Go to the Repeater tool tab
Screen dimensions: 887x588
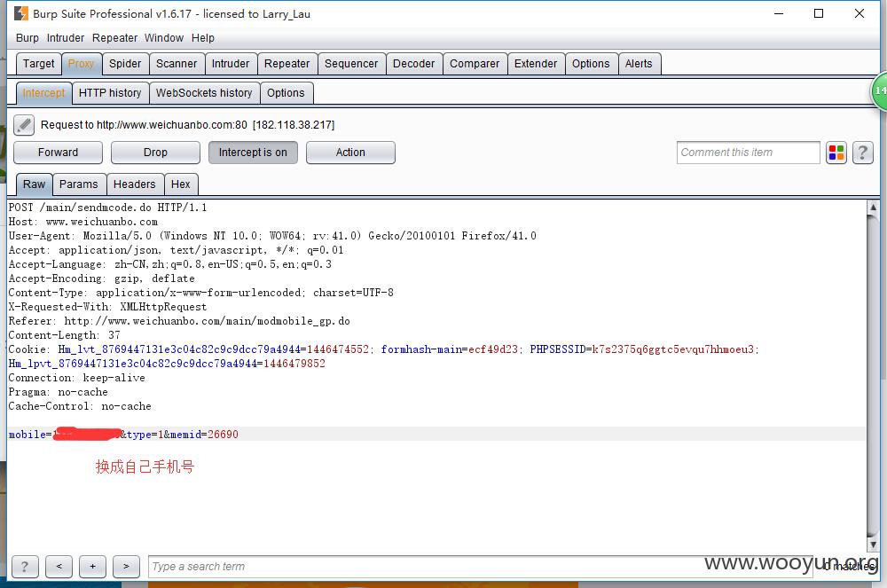pos(287,64)
